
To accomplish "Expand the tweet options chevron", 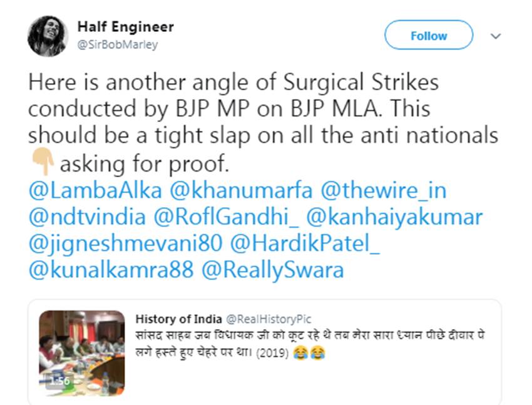I will (496, 36).
